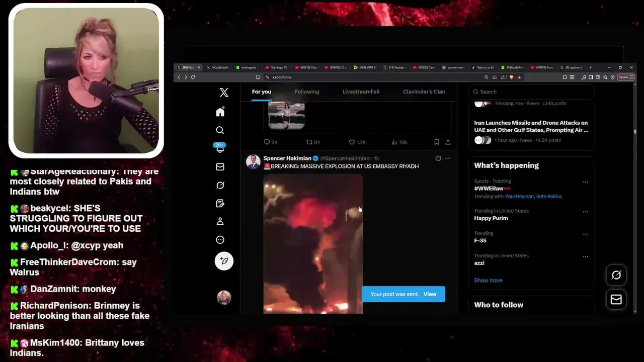644x362 pixels.
Task: Switch to the PoliticallyPro browser tab
Action: (513, 67)
